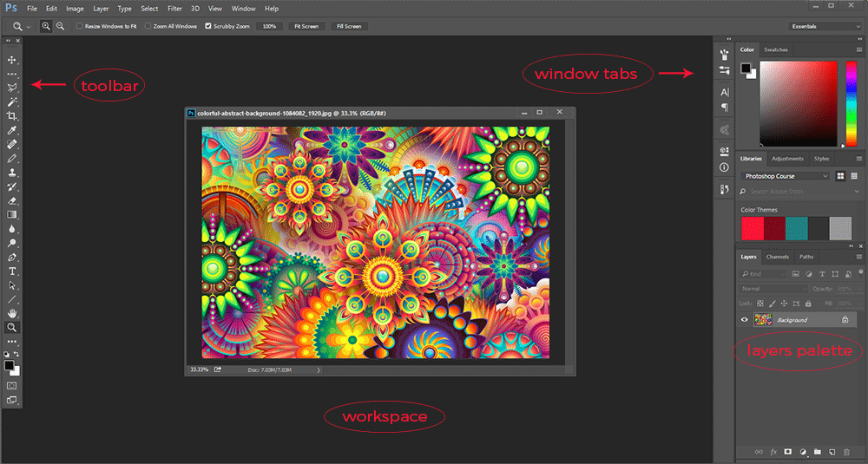Enable Zoom All Windows checkbox
This screenshot has height=464, width=868.
click(x=148, y=26)
